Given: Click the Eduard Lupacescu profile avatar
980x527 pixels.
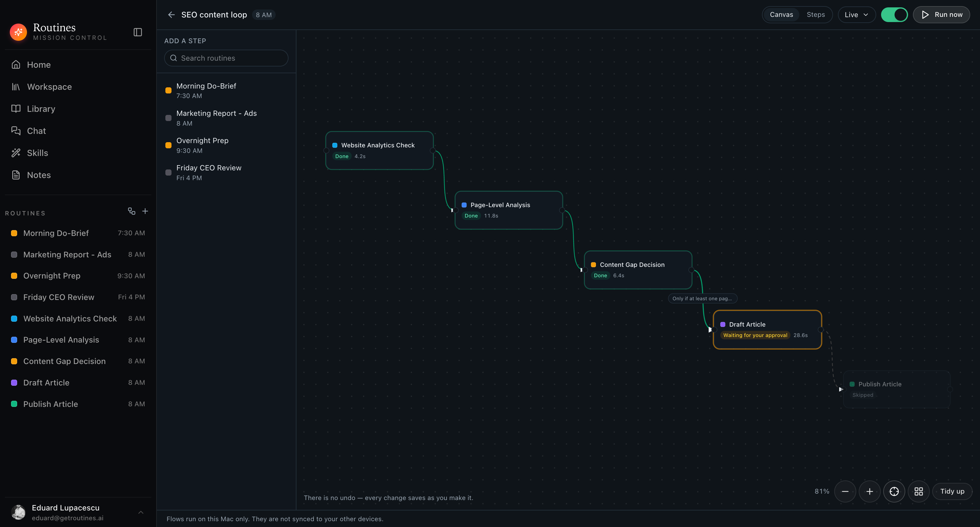Looking at the screenshot, I should [x=18, y=513].
